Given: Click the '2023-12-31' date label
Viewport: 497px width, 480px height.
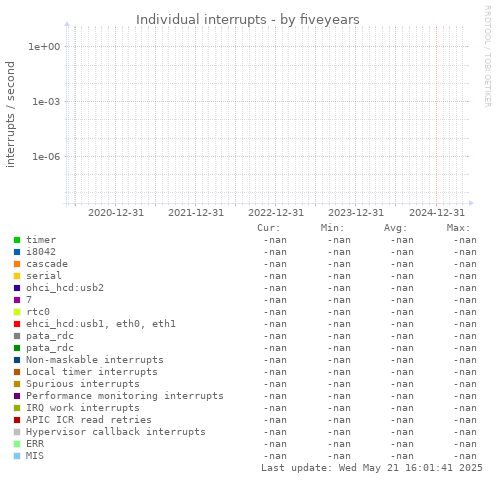Looking at the screenshot, I should click(x=356, y=213).
